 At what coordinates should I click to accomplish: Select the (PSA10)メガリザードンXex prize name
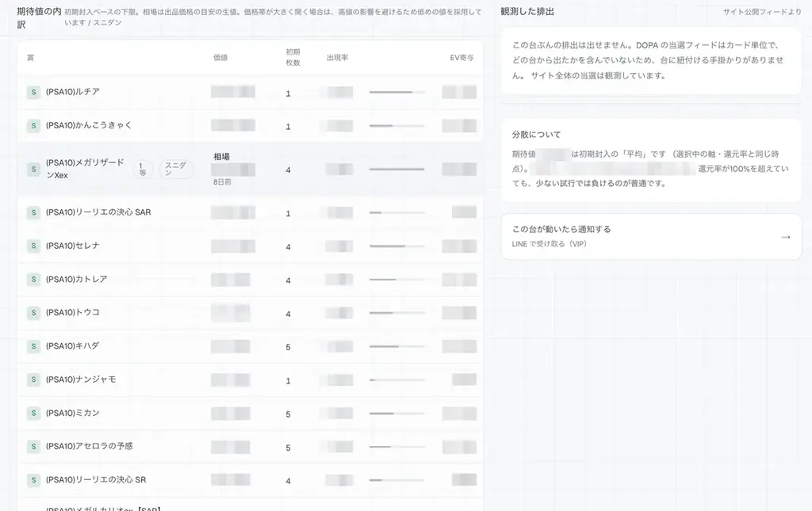[x=85, y=169]
